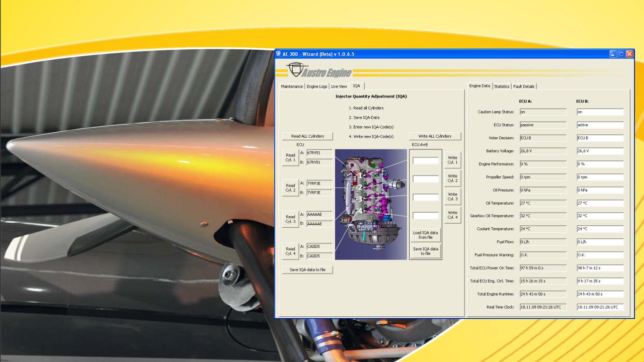Click the Read ALL Cylinders button

307,136
